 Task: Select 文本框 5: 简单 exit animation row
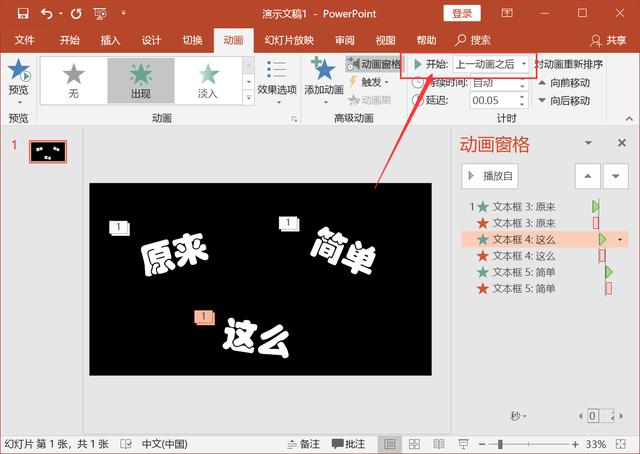click(545, 289)
